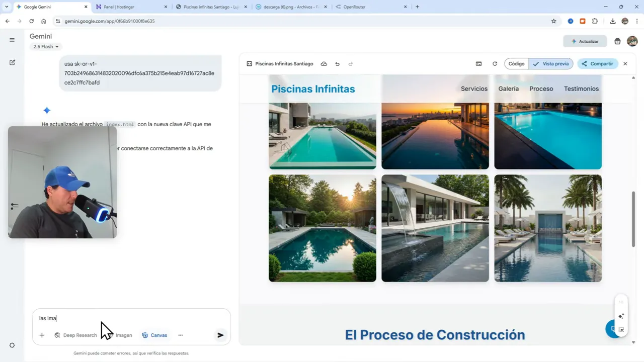Click the select-element icon in floating toolbar
The height and width of the screenshot is (362, 644).
621,329
